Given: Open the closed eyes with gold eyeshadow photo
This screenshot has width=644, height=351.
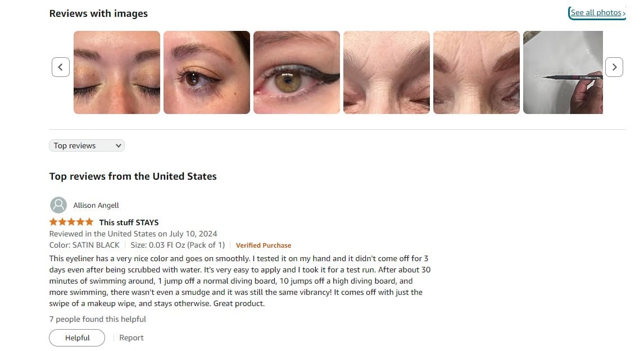Looking at the screenshot, I should (117, 72).
